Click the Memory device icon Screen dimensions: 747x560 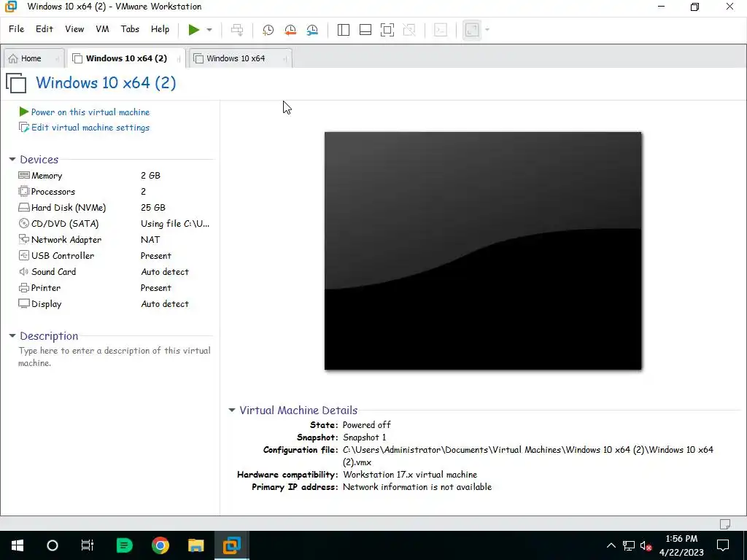(24, 175)
